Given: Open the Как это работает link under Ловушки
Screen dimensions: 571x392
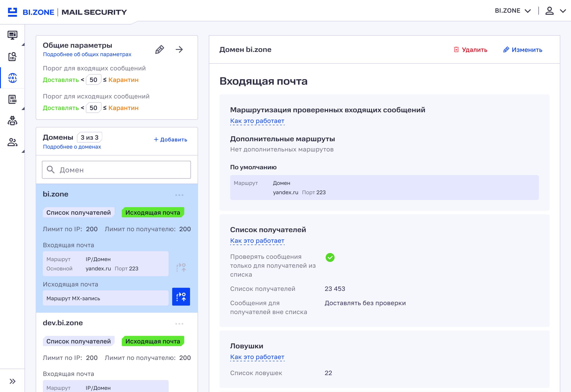Looking at the screenshot, I should 257,357.
